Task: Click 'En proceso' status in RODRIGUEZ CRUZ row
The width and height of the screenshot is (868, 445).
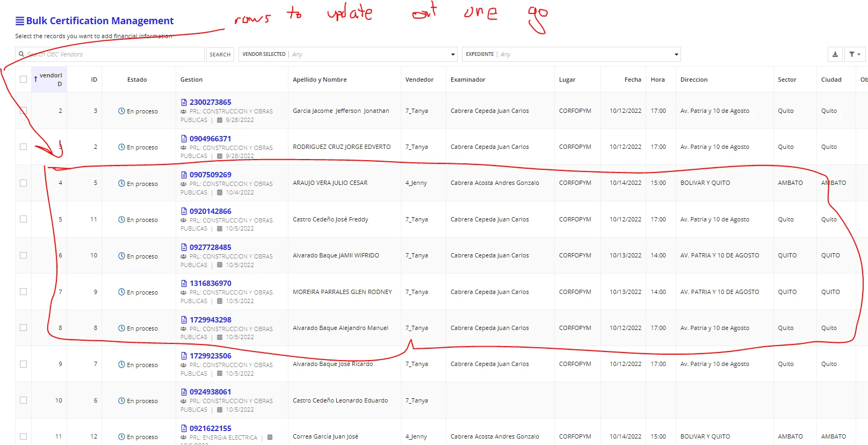Action: click(x=142, y=147)
